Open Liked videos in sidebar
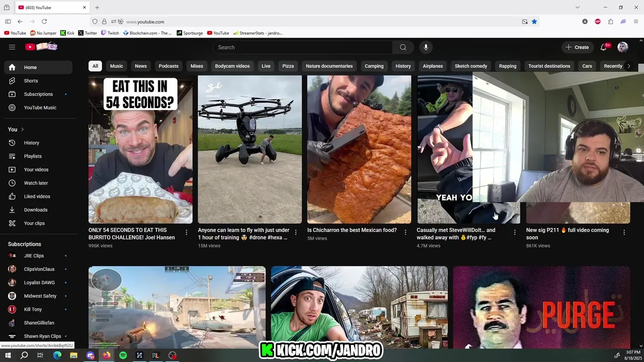Screen dimensions: 644x362 (38, 197)
